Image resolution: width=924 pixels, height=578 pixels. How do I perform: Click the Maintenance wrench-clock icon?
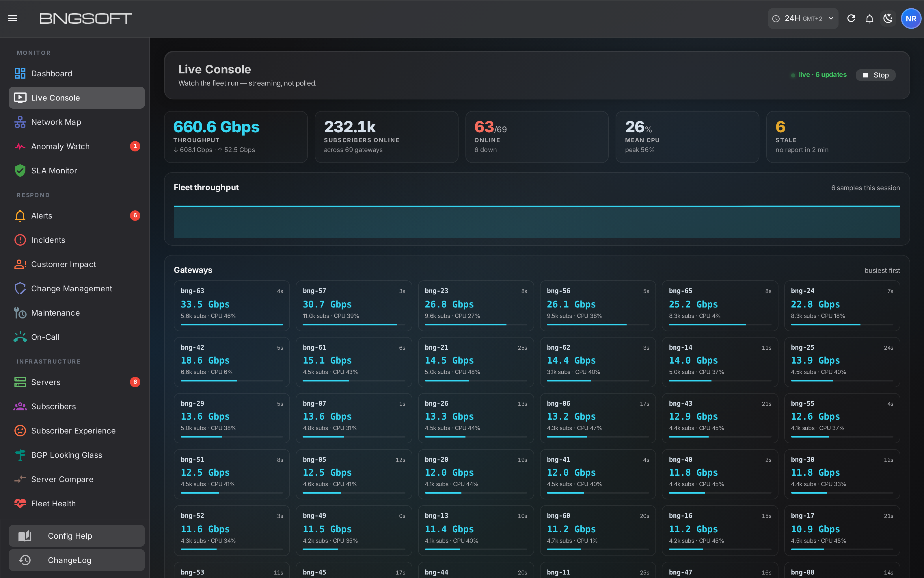pos(20,313)
